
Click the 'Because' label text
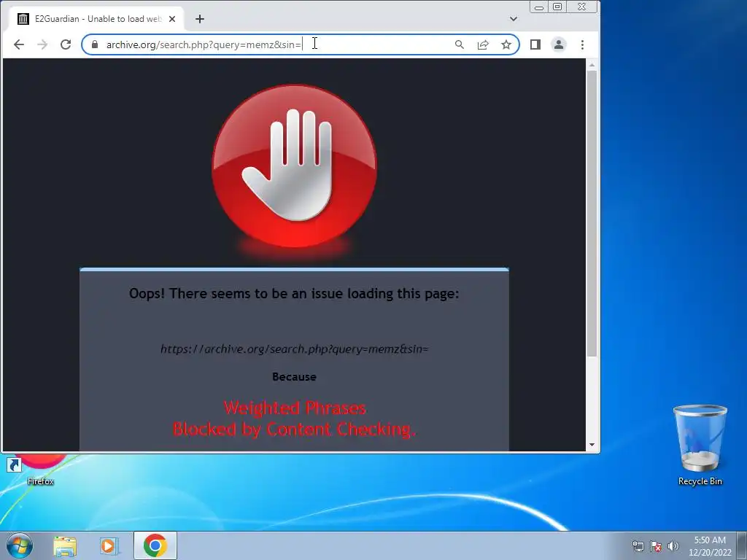(x=295, y=377)
